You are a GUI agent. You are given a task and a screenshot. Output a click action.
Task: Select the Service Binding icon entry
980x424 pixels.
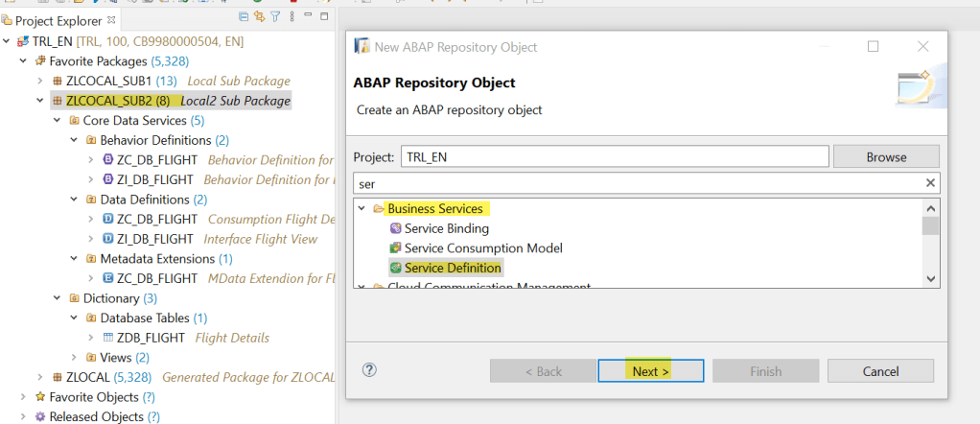[396, 228]
